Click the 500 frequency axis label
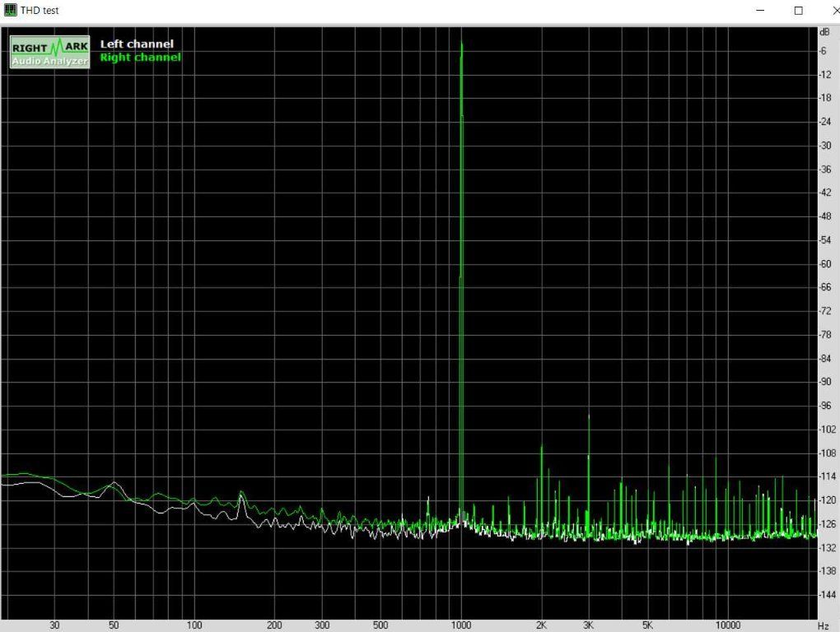Screen dimensions: 840x632 (x=380, y=625)
